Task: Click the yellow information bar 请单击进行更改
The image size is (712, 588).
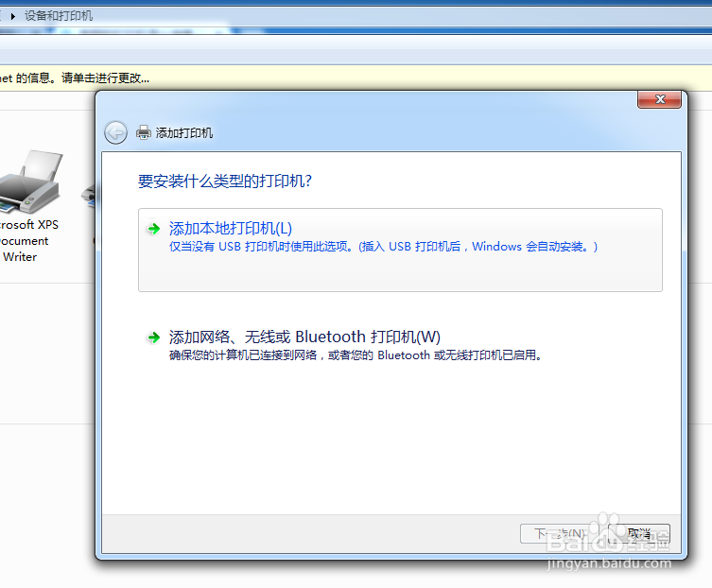Action: (x=356, y=78)
